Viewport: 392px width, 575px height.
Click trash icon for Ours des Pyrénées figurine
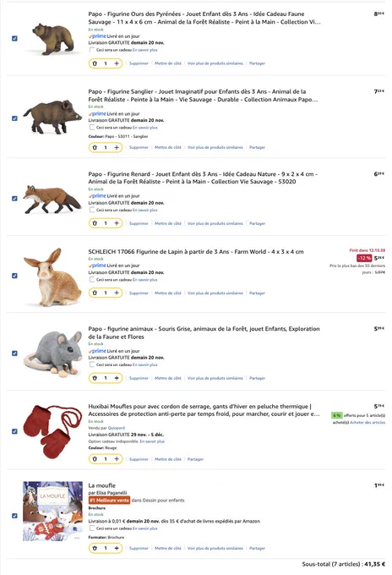pyautogui.click(x=95, y=63)
